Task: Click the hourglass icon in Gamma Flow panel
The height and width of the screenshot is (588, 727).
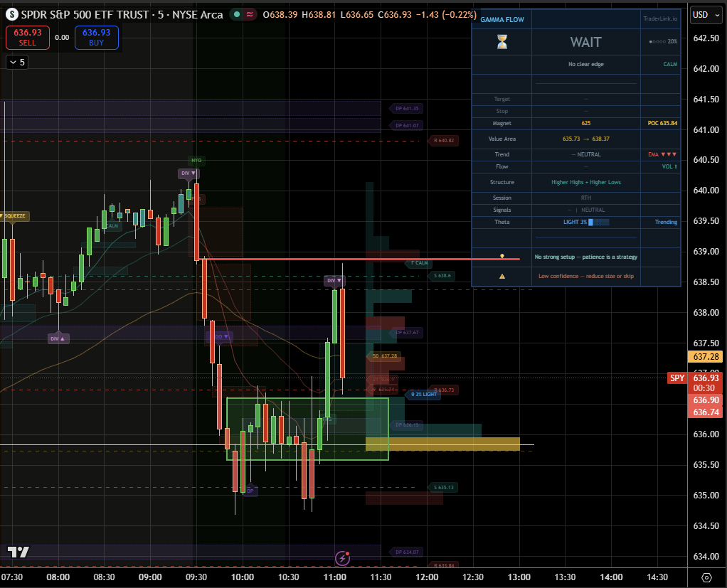Action: (x=502, y=42)
